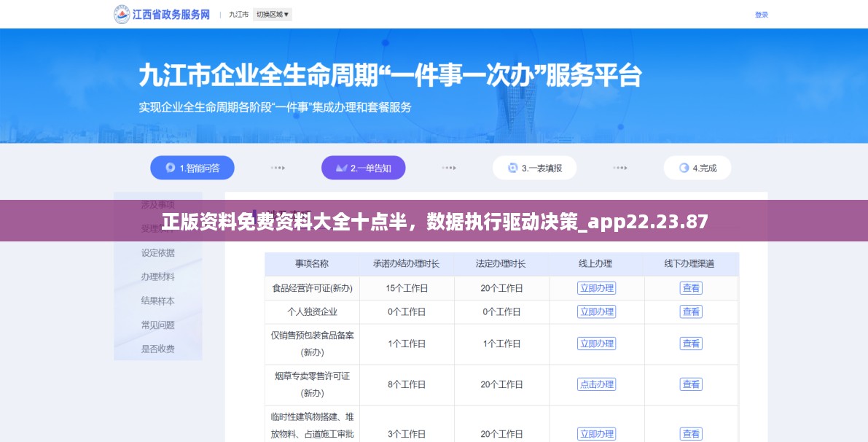Click the 3个工作日 cell
868x442 pixels.
[x=407, y=434]
